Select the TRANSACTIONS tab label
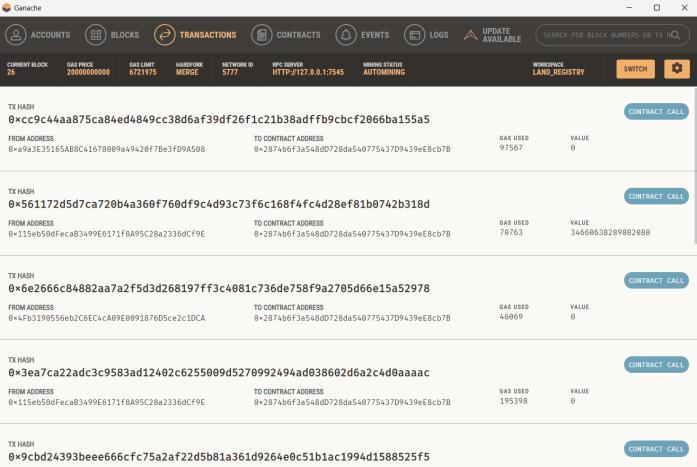This screenshot has width=697, height=467. [208, 35]
